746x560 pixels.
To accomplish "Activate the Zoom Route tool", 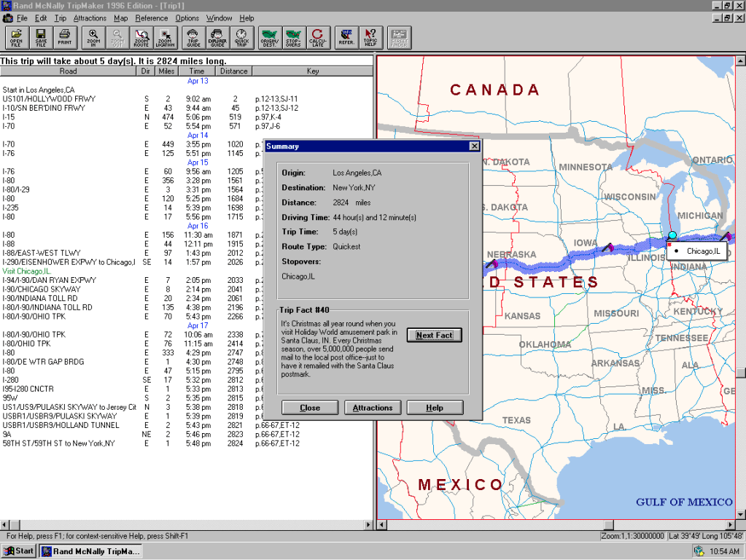I will (x=141, y=36).
